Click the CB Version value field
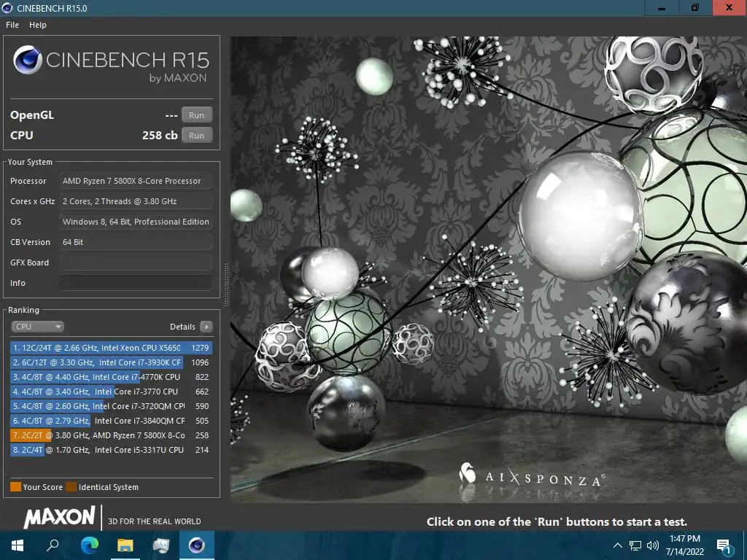 136,242
